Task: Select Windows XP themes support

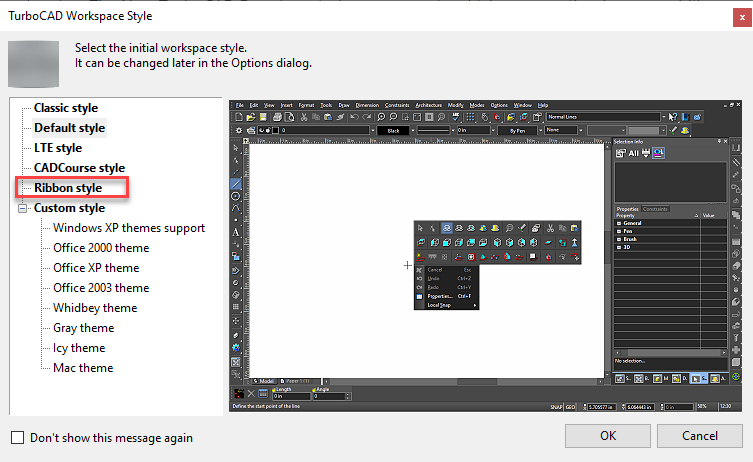Action: [x=129, y=228]
